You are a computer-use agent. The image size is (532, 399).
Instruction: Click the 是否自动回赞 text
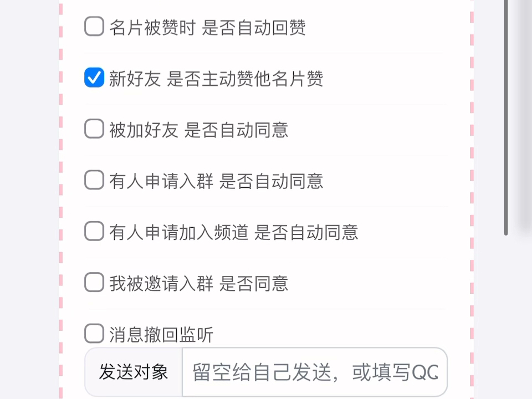tap(253, 27)
